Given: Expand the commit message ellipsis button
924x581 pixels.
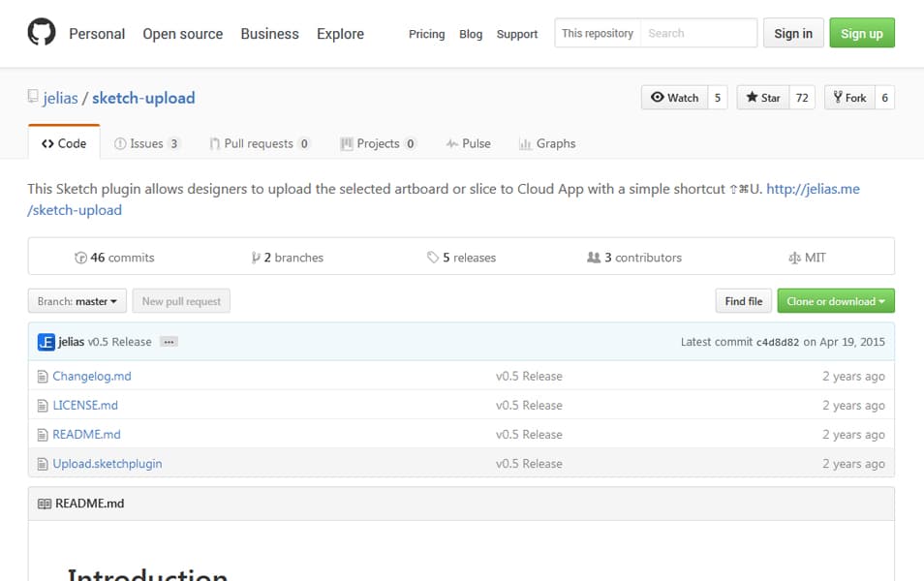Looking at the screenshot, I should pos(169,342).
